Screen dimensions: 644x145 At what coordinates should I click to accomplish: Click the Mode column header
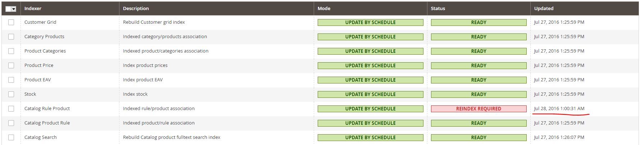pos(324,8)
